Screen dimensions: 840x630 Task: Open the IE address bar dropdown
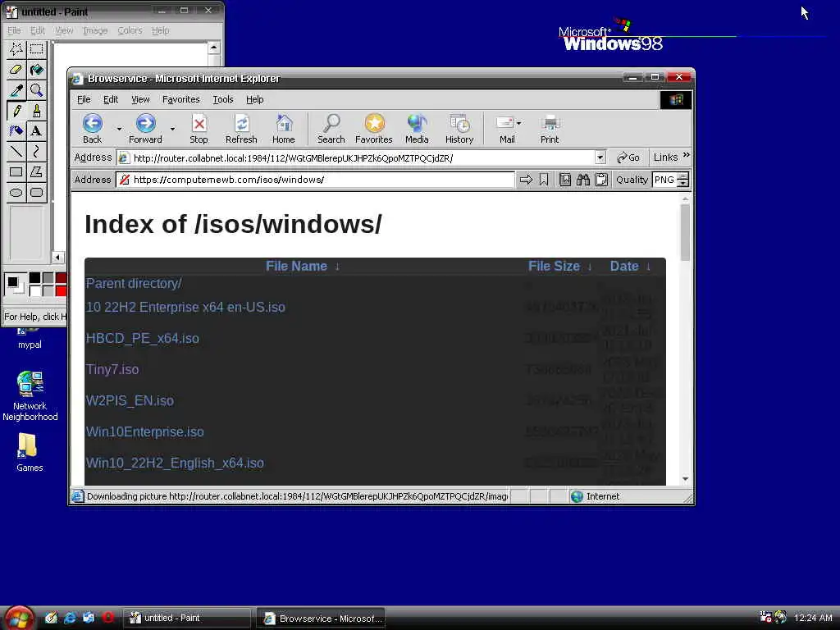pyautogui.click(x=600, y=157)
